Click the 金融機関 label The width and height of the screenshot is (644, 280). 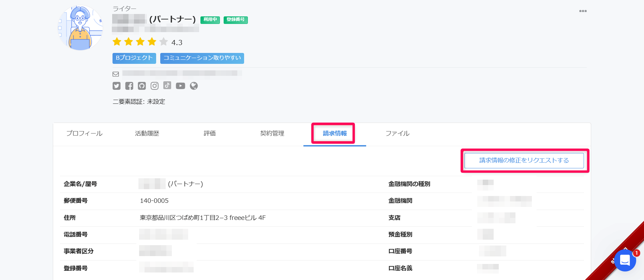pyautogui.click(x=400, y=201)
